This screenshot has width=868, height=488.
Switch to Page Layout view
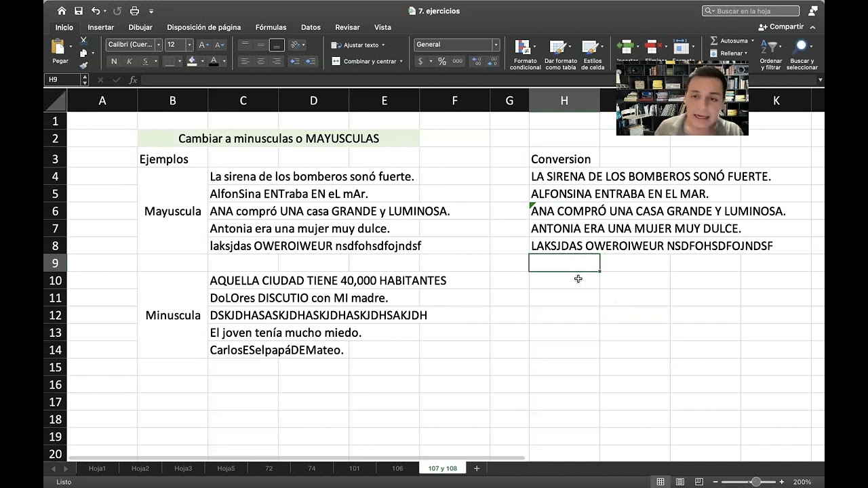coord(679,482)
